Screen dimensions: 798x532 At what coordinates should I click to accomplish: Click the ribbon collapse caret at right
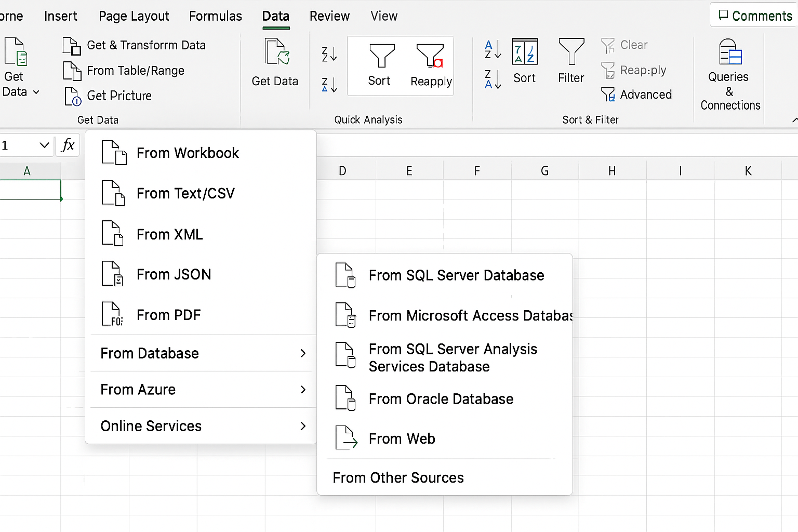794,120
